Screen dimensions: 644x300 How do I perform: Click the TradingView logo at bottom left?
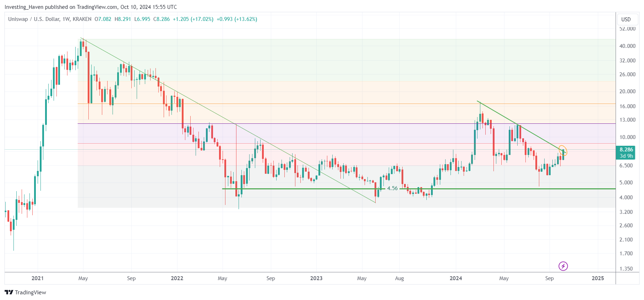click(x=26, y=292)
